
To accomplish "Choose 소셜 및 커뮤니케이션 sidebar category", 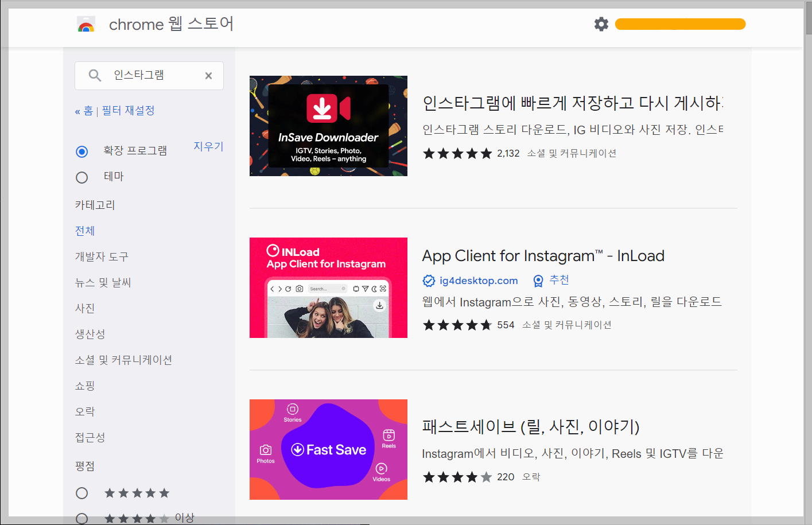I will pyautogui.click(x=124, y=360).
